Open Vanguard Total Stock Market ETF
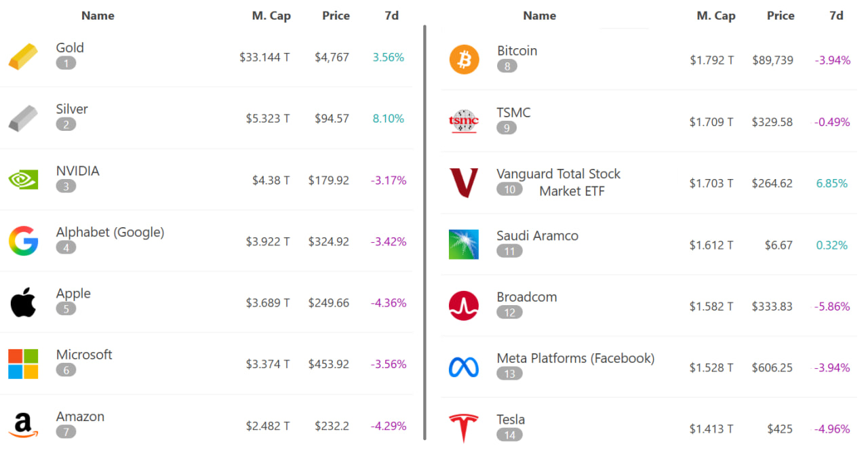Viewport: 868px width, 455px height. pos(558,174)
